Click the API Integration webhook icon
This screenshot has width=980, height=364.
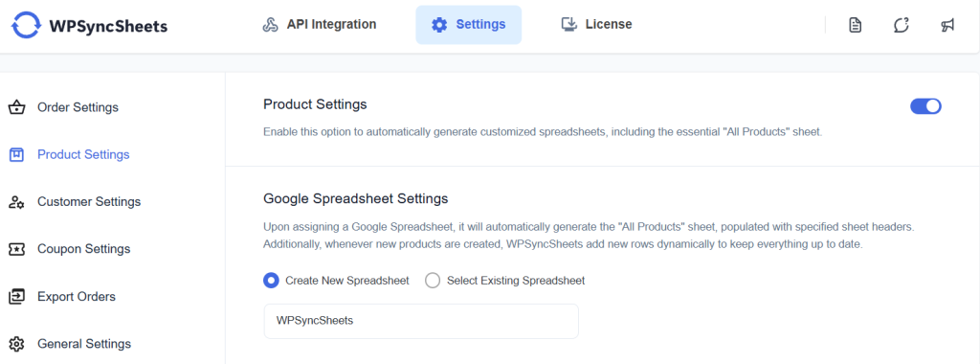pos(270,25)
